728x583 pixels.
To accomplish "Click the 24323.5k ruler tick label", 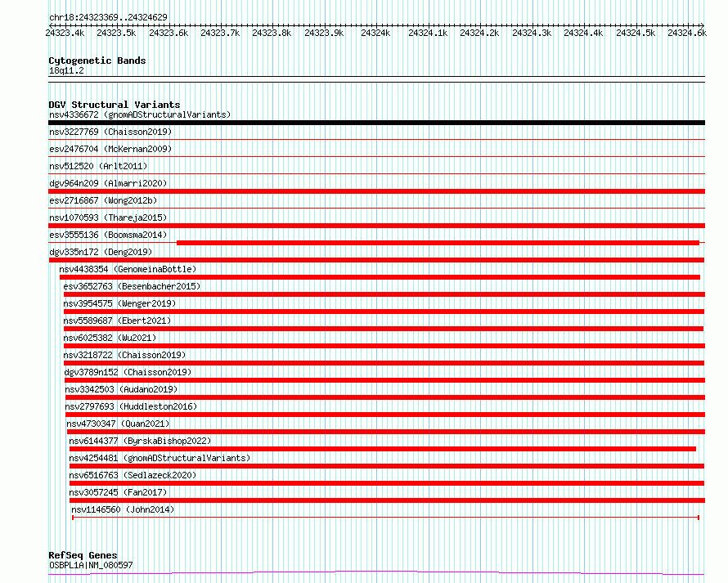I will (x=116, y=33).
